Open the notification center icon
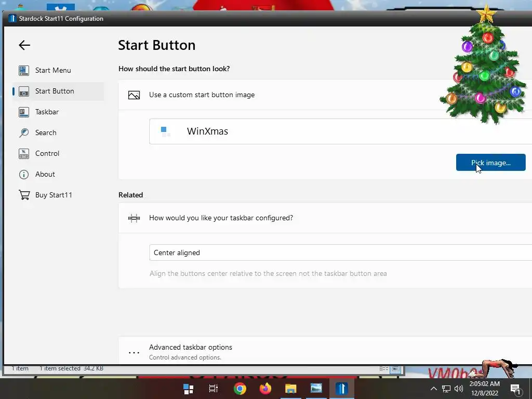 (x=515, y=389)
